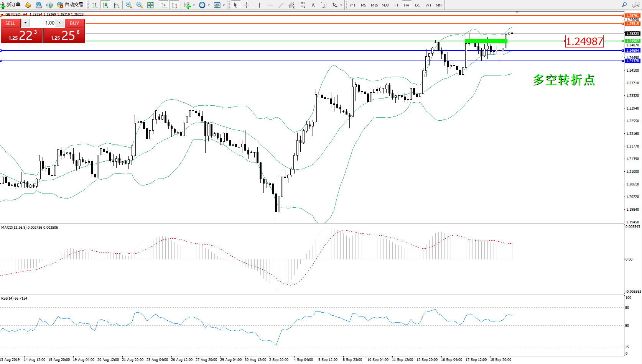The width and height of the screenshot is (642, 364).
Task: Click the BUY button
Action: pos(74,23)
